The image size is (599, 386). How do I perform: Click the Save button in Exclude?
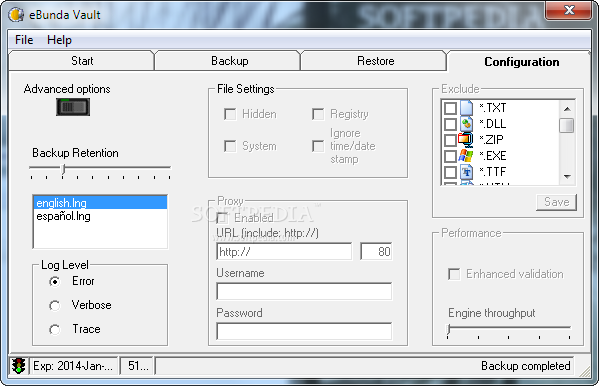[x=556, y=202]
